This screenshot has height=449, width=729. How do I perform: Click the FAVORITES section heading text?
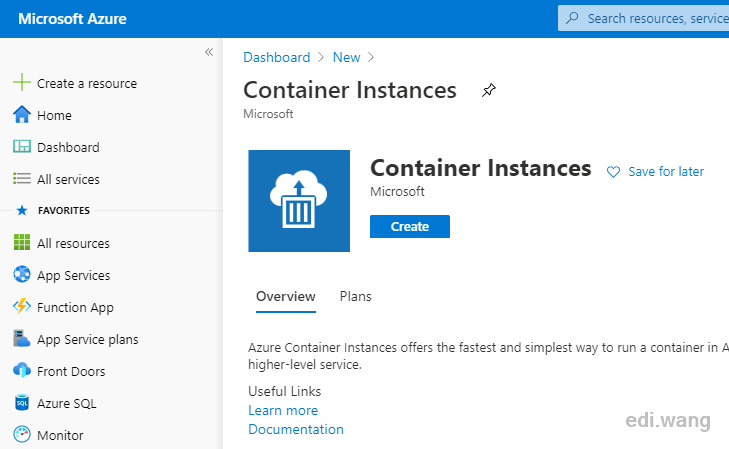[x=64, y=211]
